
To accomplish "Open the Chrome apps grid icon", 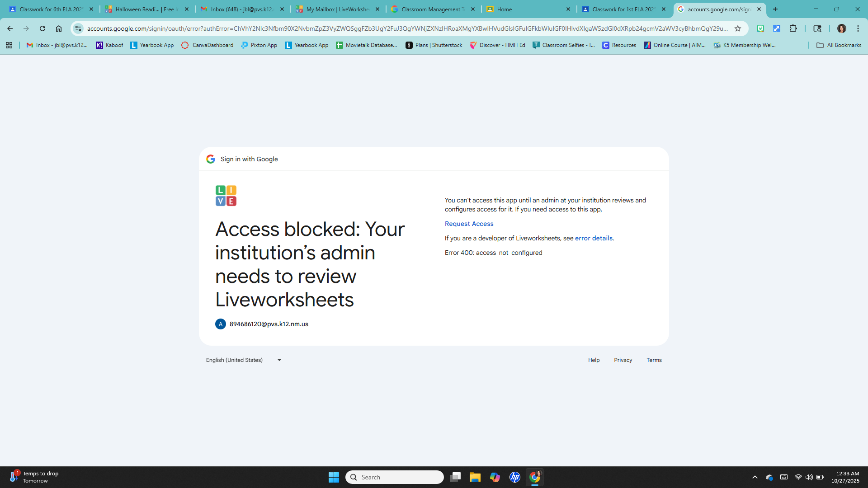I will pyautogui.click(x=9, y=45).
